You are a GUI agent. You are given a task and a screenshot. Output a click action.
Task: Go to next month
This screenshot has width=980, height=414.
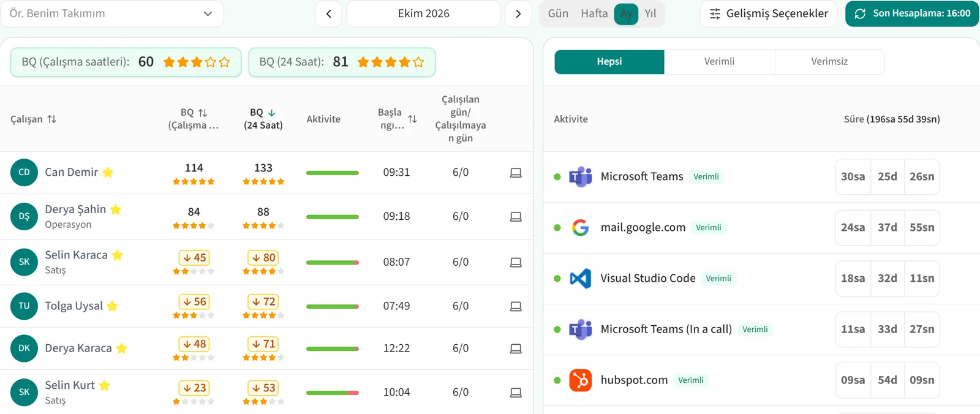(x=518, y=13)
